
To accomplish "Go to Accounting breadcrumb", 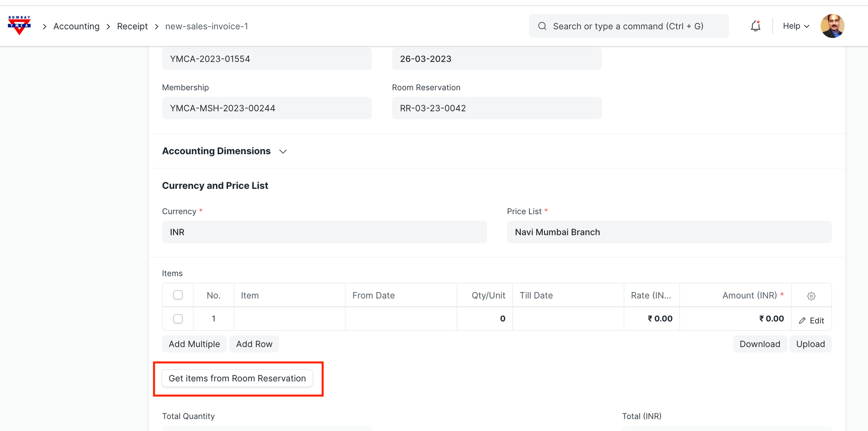I will point(76,26).
